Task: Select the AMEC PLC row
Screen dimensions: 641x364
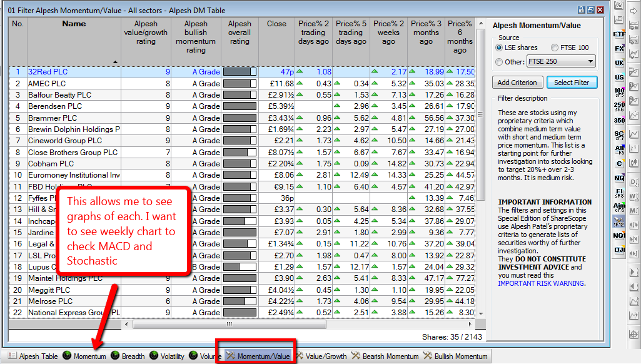Action: pyautogui.click(x=242, y=83)
